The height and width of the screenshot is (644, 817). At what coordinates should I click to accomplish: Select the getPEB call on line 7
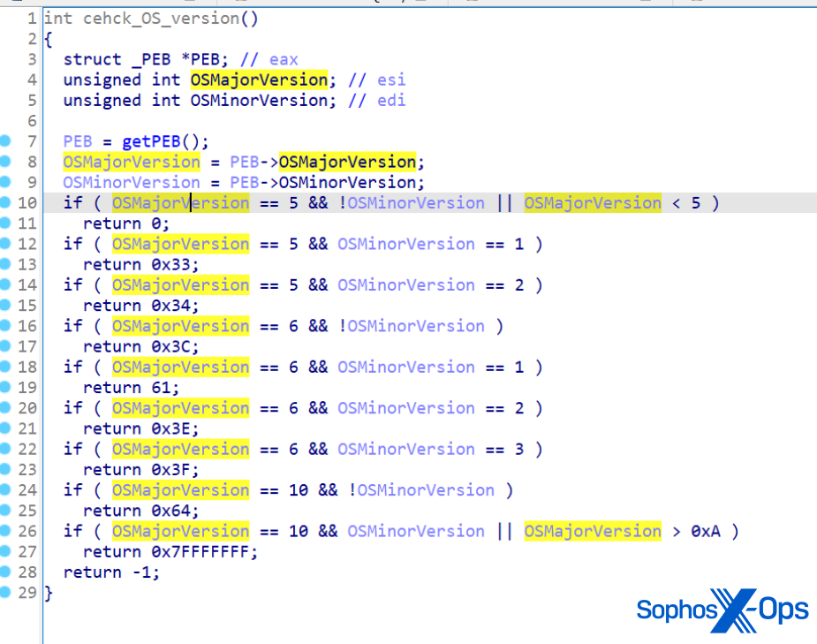coord(151,141)
